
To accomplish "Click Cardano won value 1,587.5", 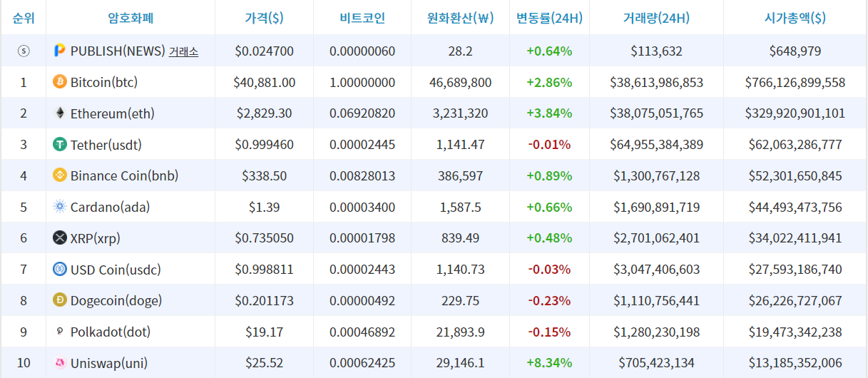I will point(461,208).
